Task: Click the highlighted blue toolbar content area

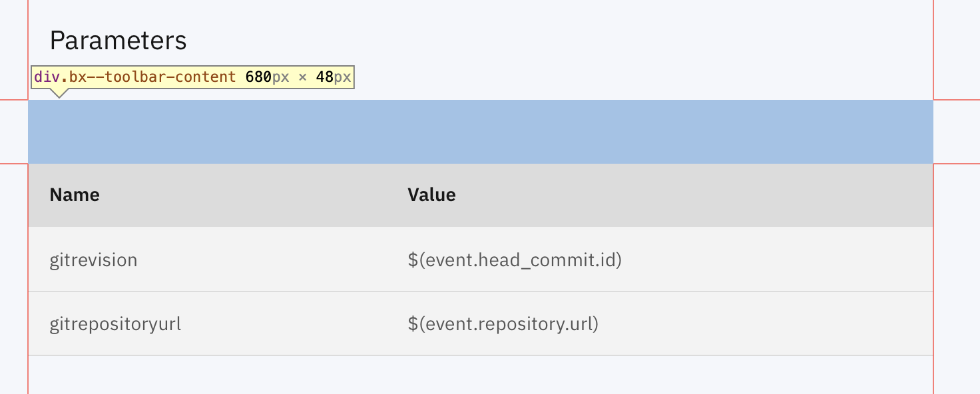Action: coord(479,131)
